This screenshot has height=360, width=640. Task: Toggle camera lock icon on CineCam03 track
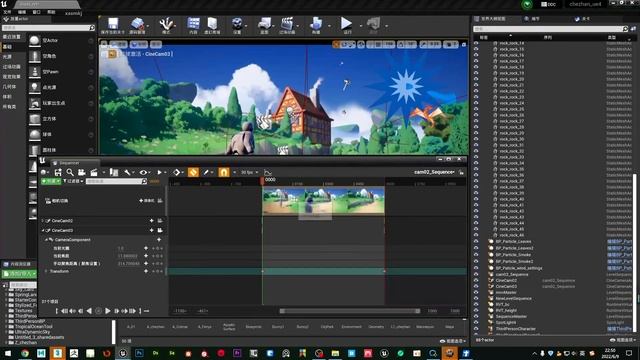(x=160, y=230)
